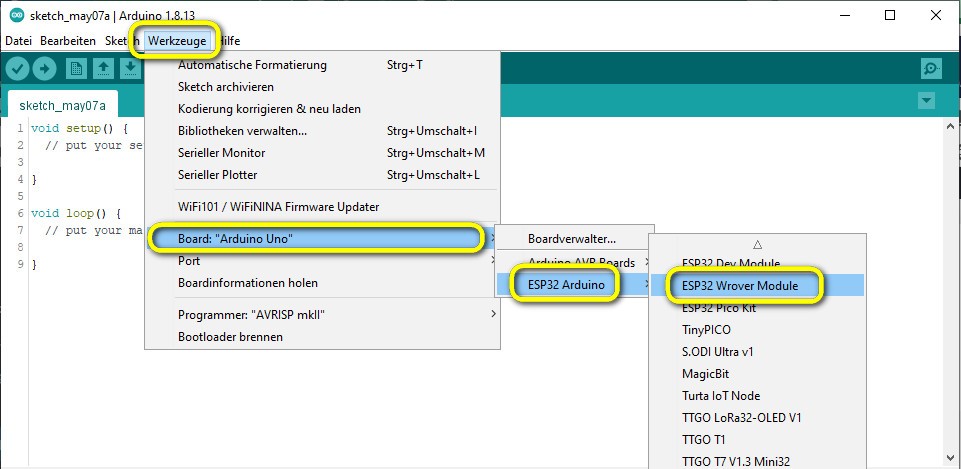
Task: Click the Open sketch toolbar icon
Action: 103,69
